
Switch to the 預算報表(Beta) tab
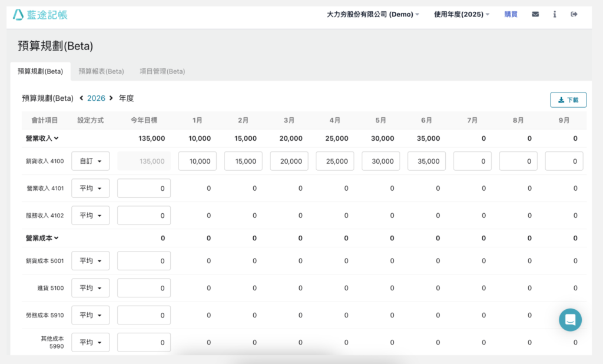click(101, 71)
